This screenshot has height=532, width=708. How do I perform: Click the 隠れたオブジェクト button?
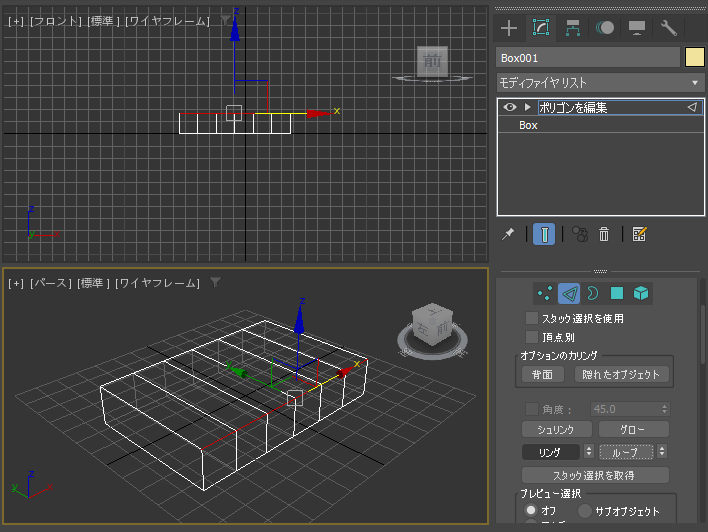click(x=621, y=374)
